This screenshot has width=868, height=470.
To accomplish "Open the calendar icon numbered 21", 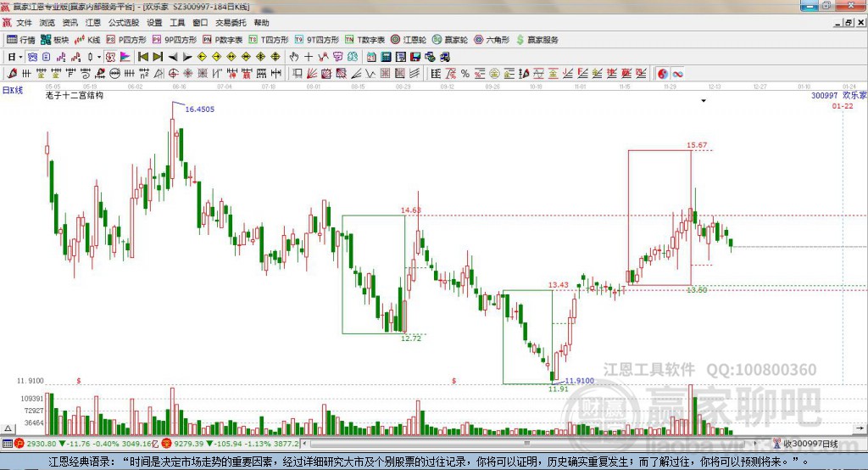I will (371, 57).
